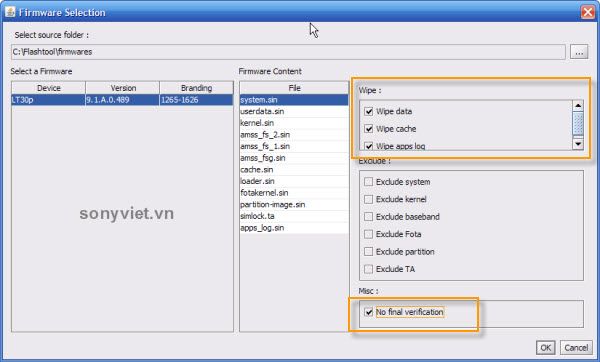This screenshot has height=362, width=600.
Task: Click Wipe list scroll up arrow
Action: click(578, 106)
